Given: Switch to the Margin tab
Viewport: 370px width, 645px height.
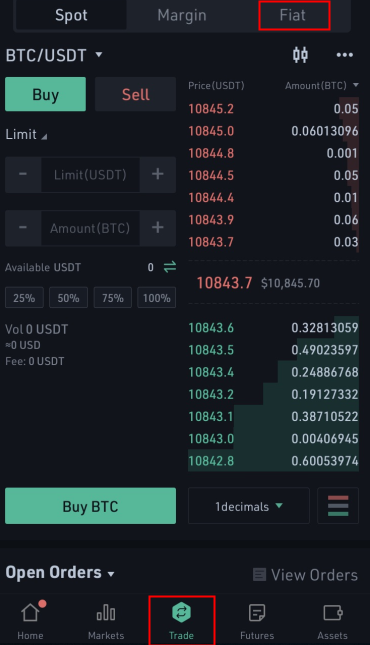Looking at the screenshot, I should pyautogui.click(x=182, y=15).
